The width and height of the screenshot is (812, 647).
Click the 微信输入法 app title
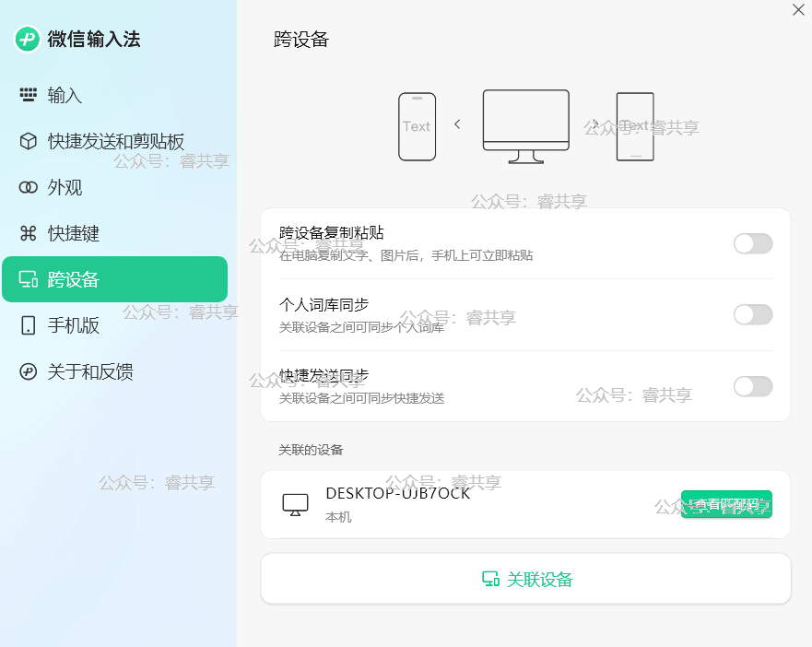point(94,39)
